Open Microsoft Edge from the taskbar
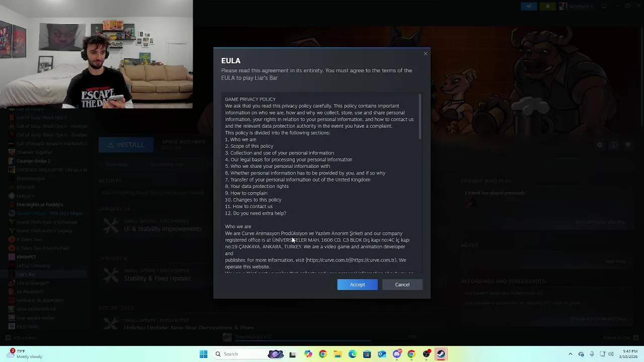 [x=352, y=354]
